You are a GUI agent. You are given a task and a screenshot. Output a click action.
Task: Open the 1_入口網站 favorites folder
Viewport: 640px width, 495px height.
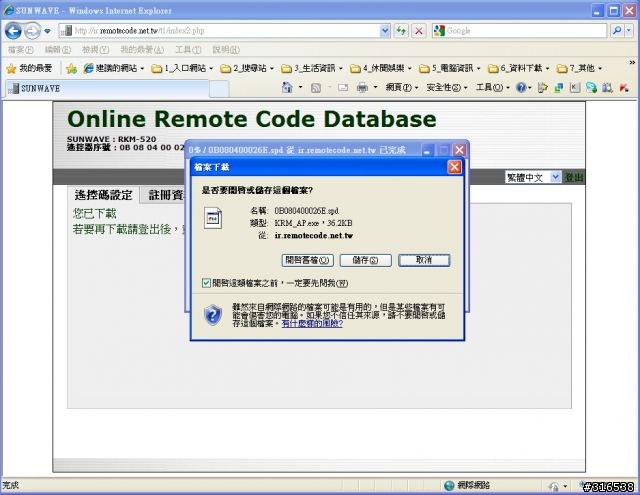click(182, 68)
